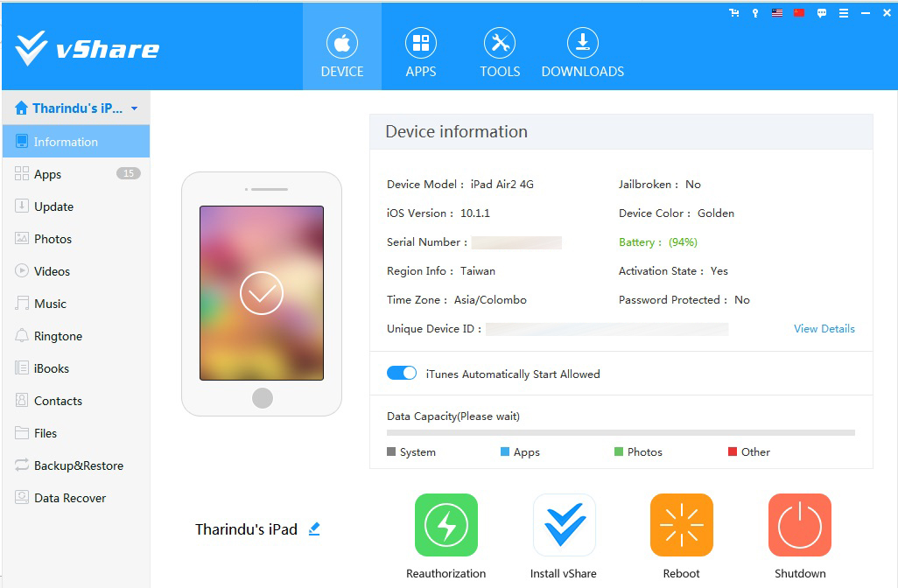Open the Photos section

pos(76,239)
